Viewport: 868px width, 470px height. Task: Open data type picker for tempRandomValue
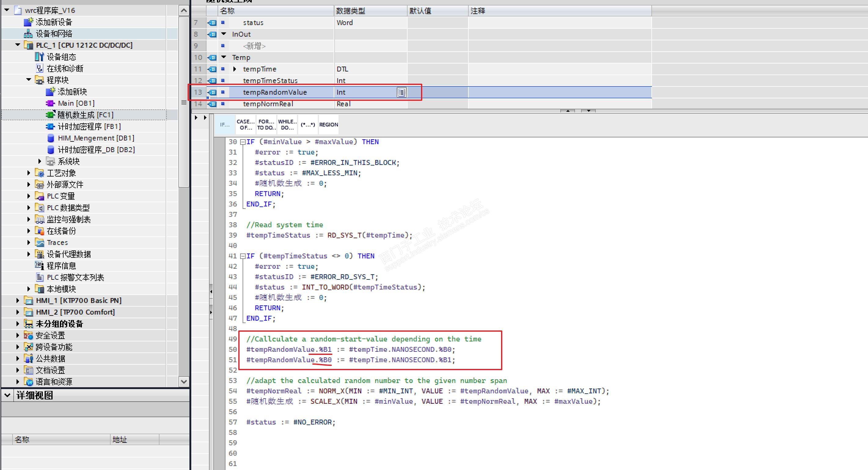(x=401, y=92)
